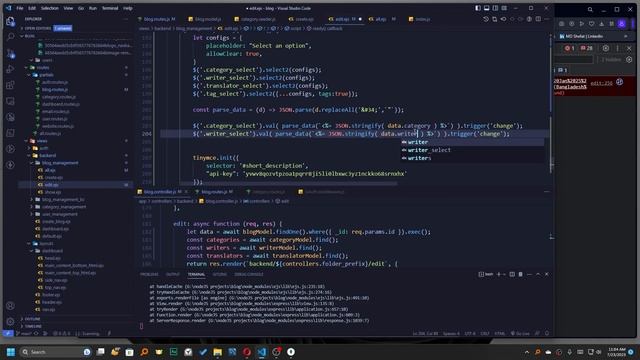Click the remote window indicator in status bar

(x=8, y=333)
